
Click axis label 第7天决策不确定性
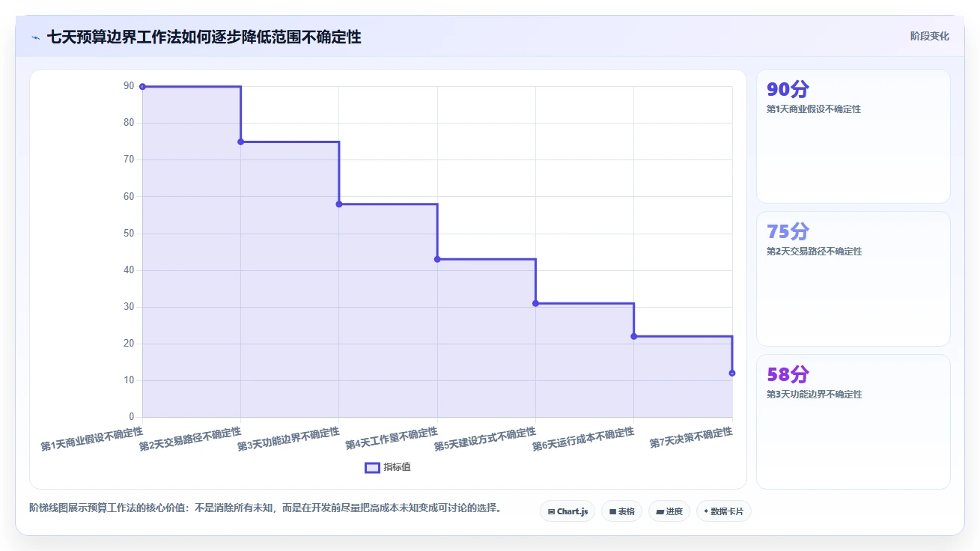coord(691,438)
